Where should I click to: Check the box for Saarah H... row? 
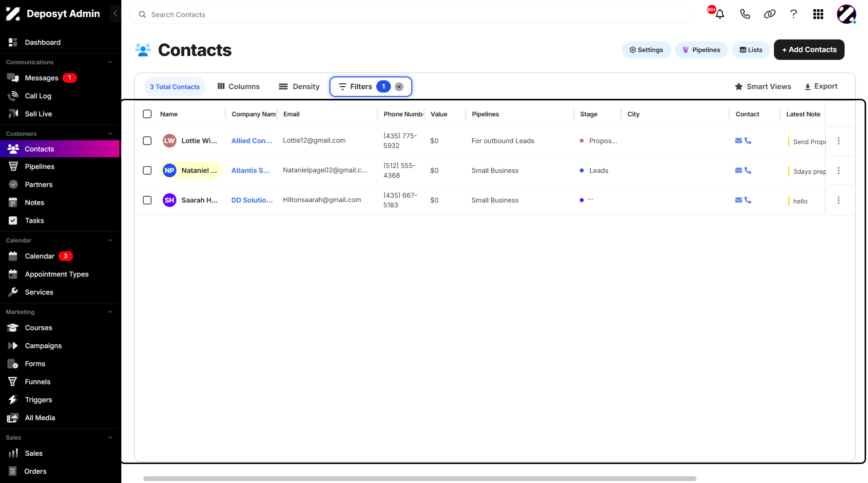tap(147, 200)
